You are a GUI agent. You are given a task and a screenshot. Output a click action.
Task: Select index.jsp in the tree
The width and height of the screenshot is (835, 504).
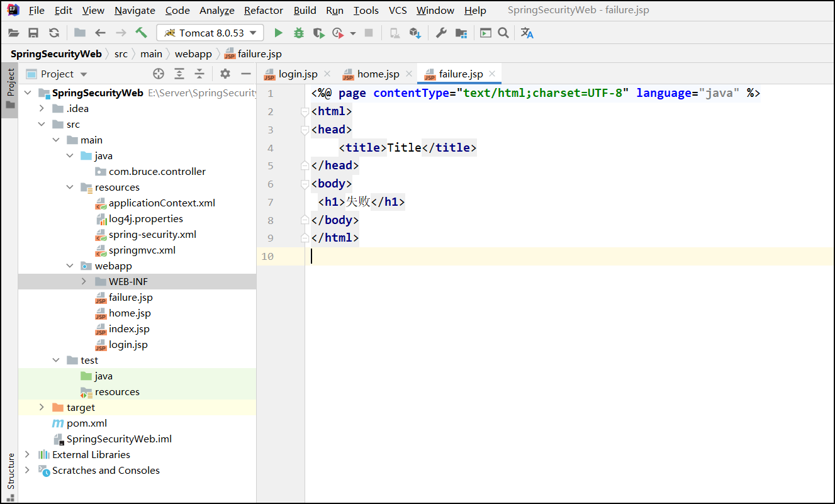pyautogui.click(x=129, y=329)
